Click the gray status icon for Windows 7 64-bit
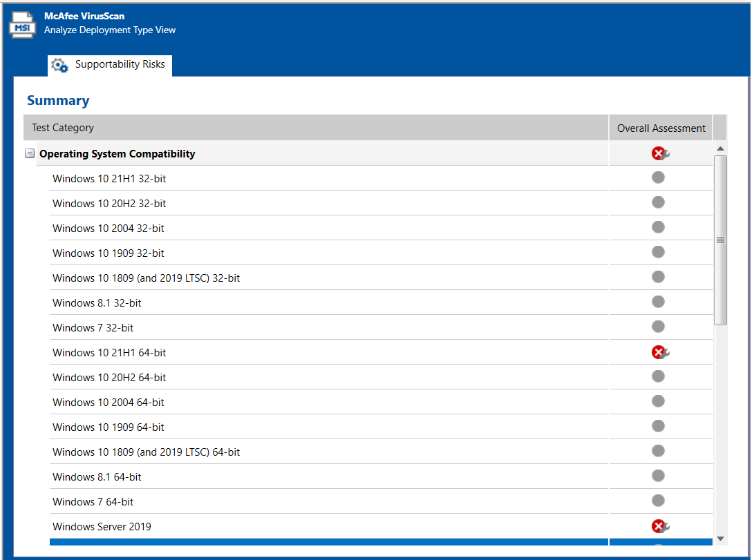The image size is (754, 560). (x=658, y=501)
